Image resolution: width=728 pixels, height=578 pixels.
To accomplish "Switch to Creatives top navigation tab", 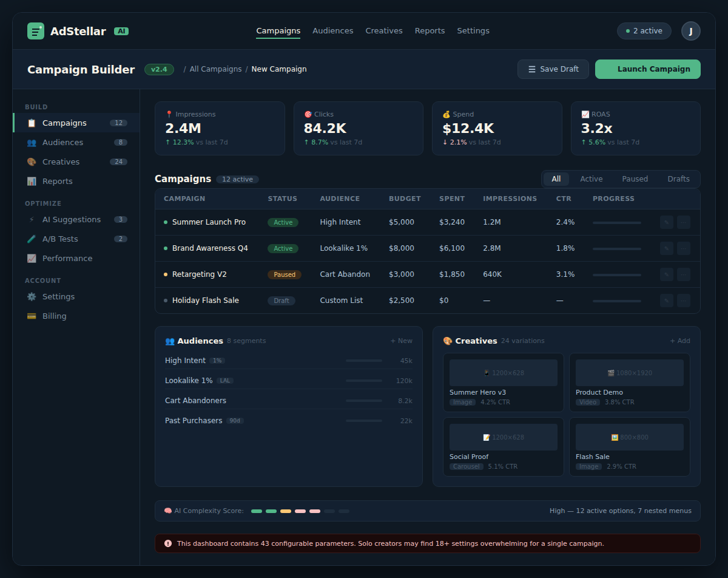I will [x=384, y=31].
